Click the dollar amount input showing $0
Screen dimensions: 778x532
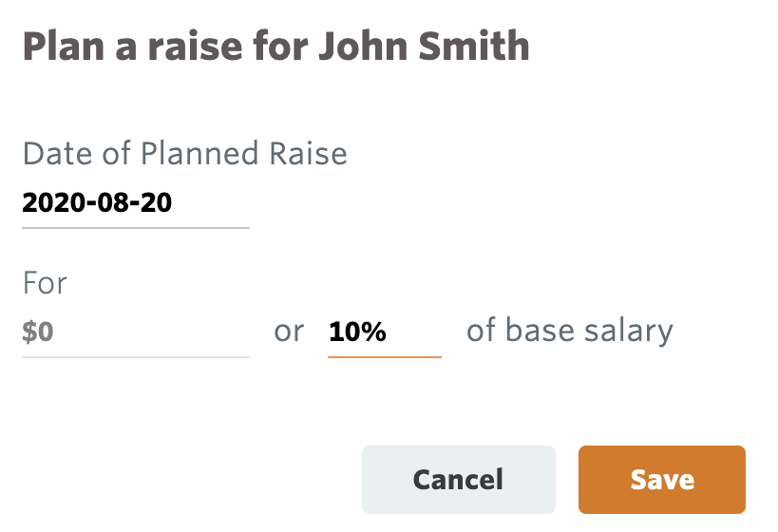tap(135, 332)
